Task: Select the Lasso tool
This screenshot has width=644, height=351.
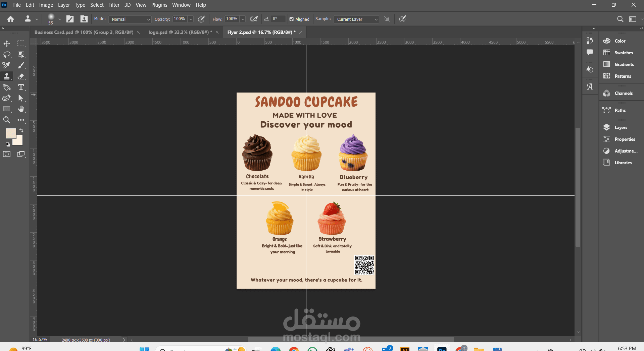Action: [7, 54]
